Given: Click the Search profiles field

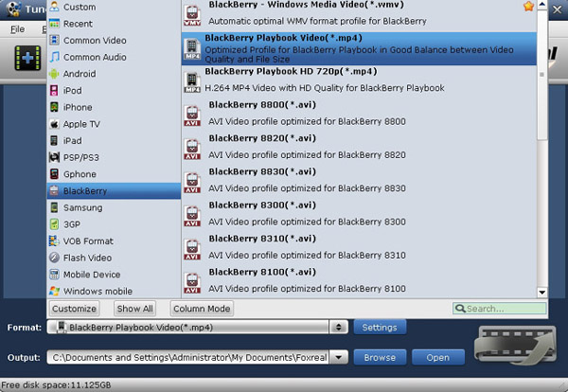Looking at the screenshot, I should tap(500, 309).
